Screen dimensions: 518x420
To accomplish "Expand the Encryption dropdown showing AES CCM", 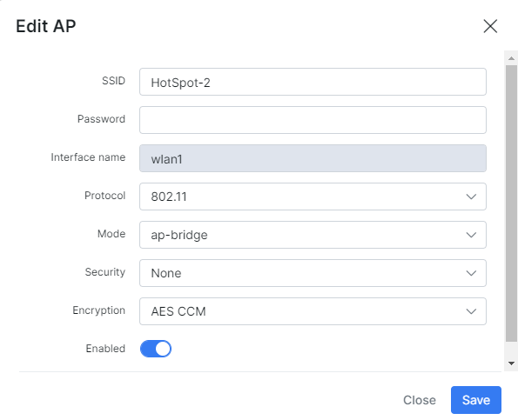I will [313, 311].
